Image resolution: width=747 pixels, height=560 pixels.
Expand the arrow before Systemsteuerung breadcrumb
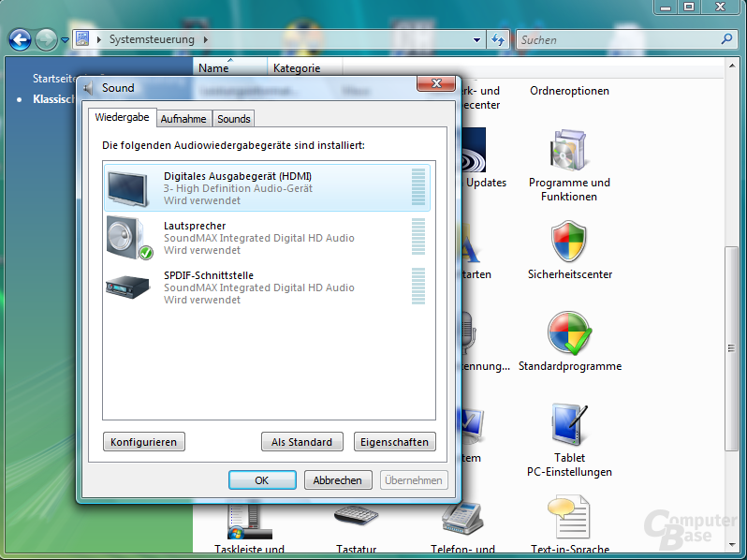(99, 39)
